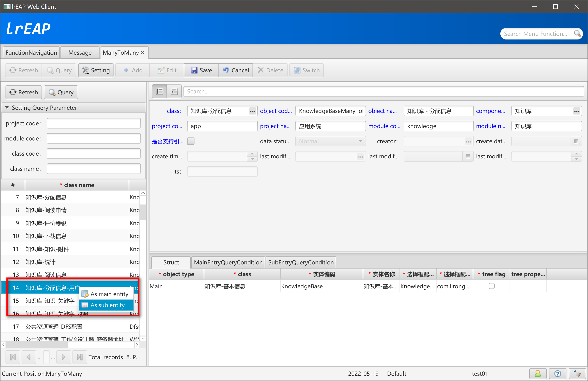Choose As main entity from context menu

[x=106, y=294]
